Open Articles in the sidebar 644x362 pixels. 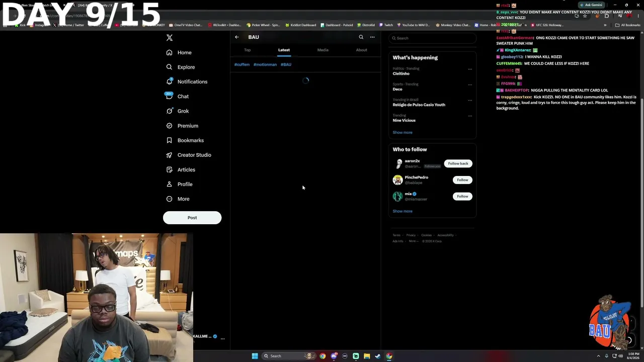[181, 169]
